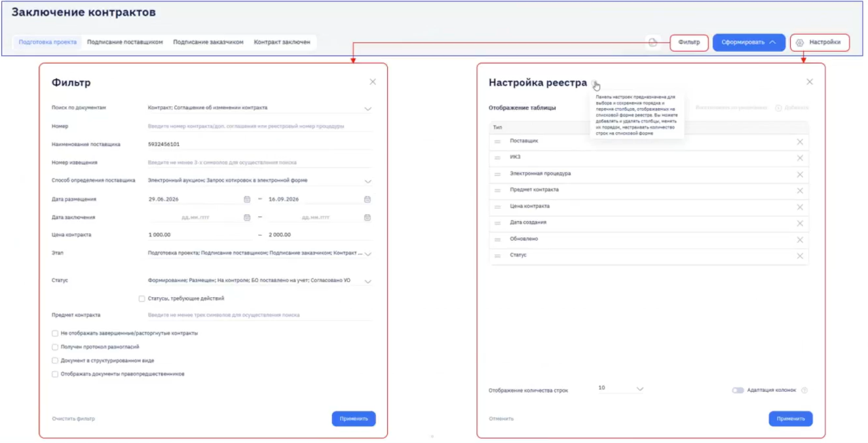
Task: Expand the Поиск по документам dropdown
Action: coord(368,109)
